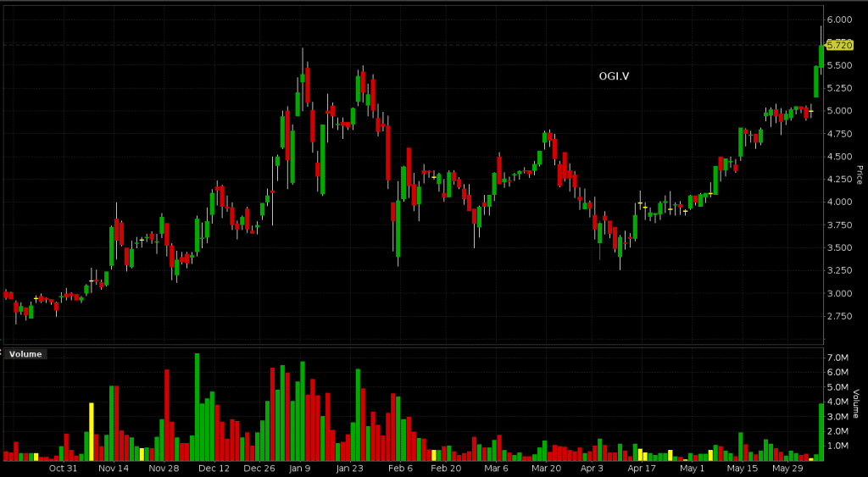Click the 7.0M volume axis label

pyautogui.click(x=838, y=358)
